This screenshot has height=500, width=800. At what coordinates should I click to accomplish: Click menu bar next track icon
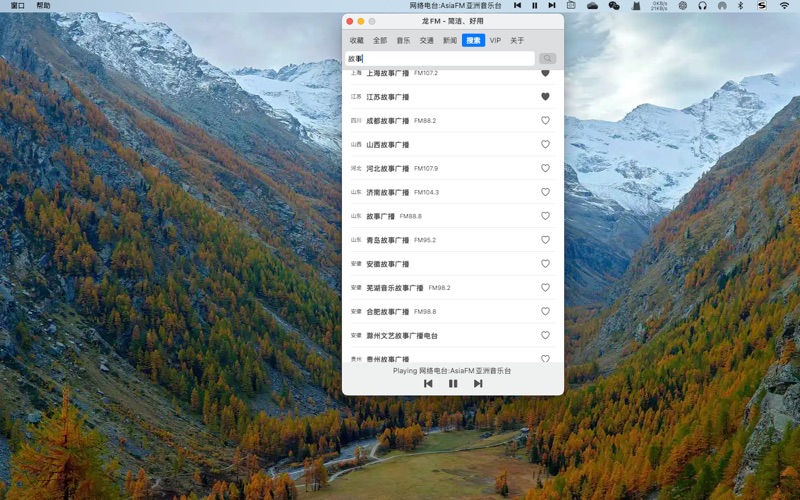pyautogui.click(x=551, y=5)
